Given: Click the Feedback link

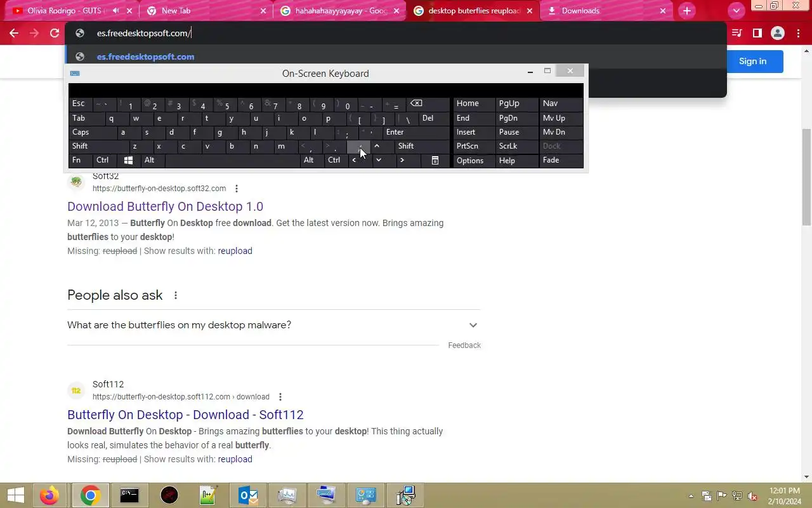Looking at the screenshot, I should [x=464, y=345].
